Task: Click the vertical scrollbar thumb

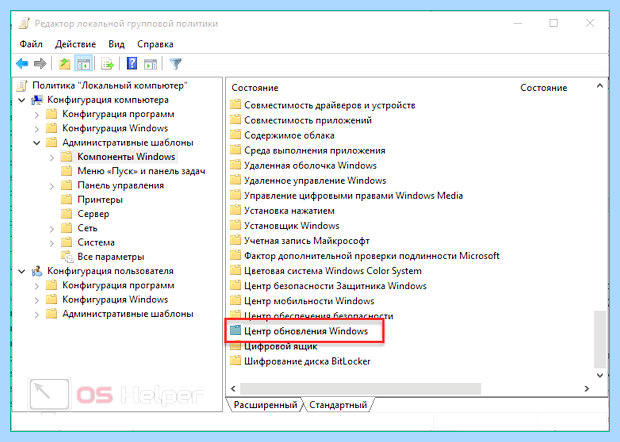Action: pyautogui.click(x=600, y=339)
